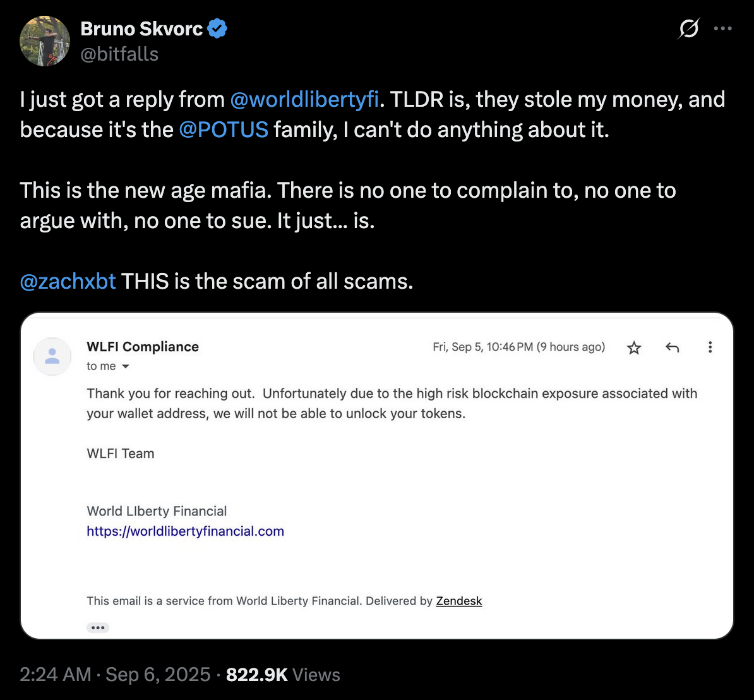Expand the "to me" recipient dropdown
The height and width of the screenshot is (700, 754).
(125, 366)
